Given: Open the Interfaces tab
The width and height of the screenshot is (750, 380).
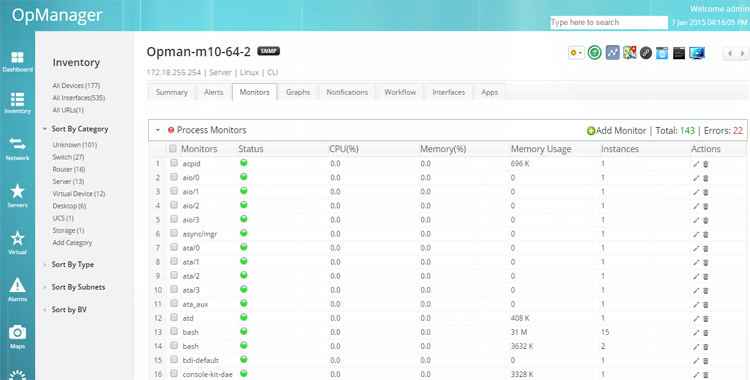Looking at the screenshot, I should (x=449, y=92).
